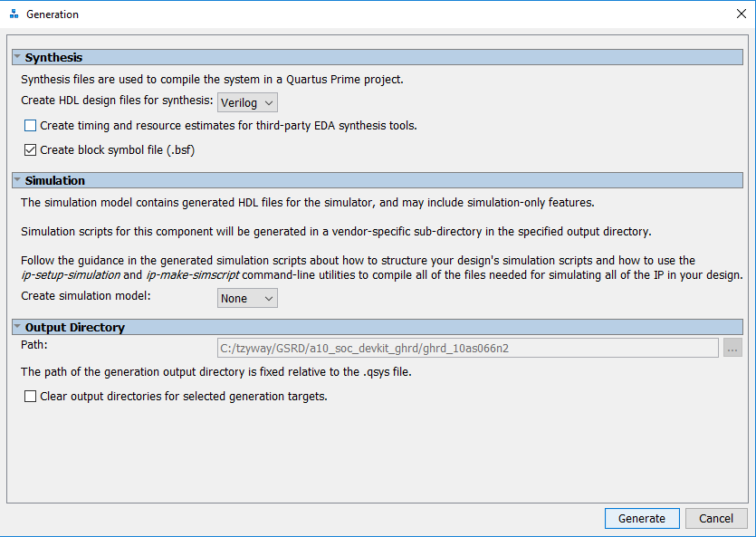Select the Synthesis section header title
Screen dimensions: 756x537
pos(54,58)
